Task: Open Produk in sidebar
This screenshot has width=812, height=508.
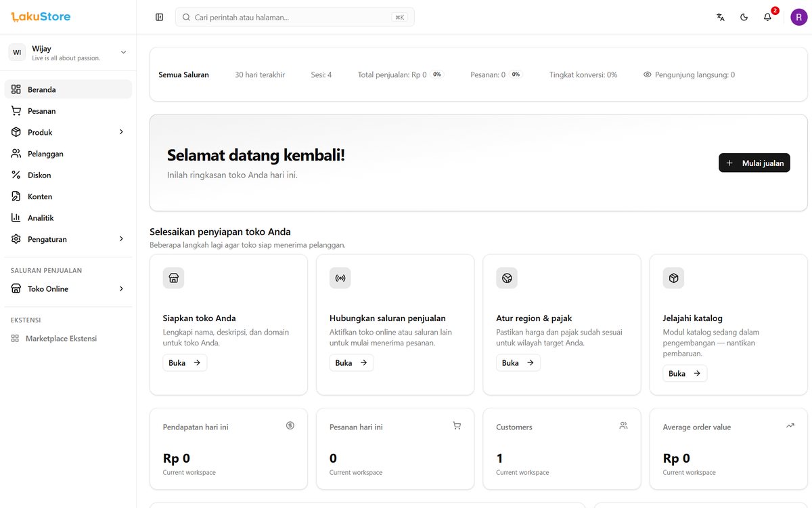Action: click(68, 132)
